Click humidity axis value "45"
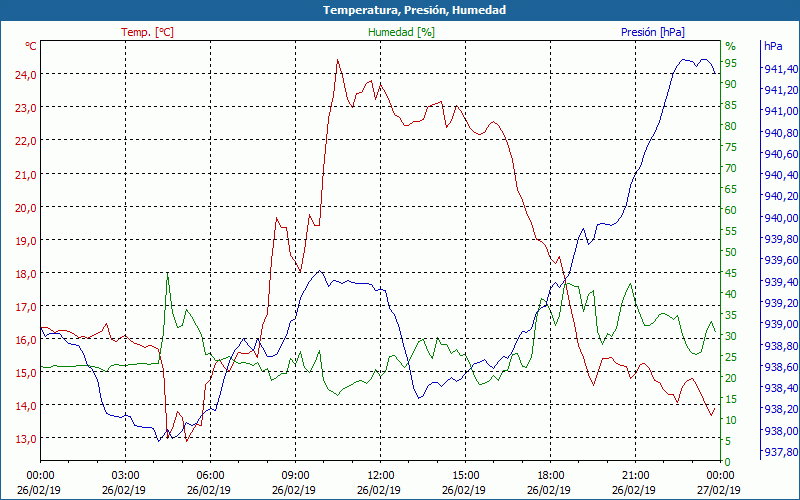The width and height of the screenshot is (800, 500). (731, 273)
